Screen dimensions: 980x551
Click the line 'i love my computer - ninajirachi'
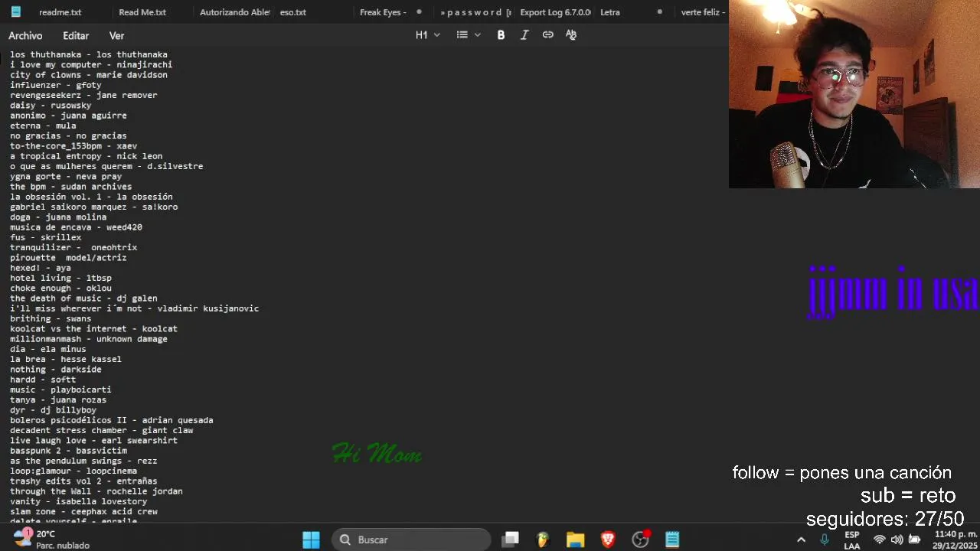(91, 65)
